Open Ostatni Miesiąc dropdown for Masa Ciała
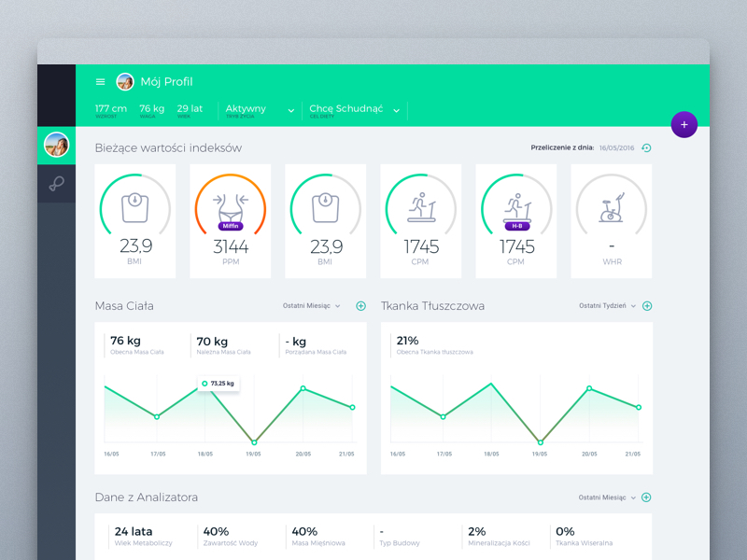Image resolution: width=747 pixels, height=560 pixels. (312, 306)
